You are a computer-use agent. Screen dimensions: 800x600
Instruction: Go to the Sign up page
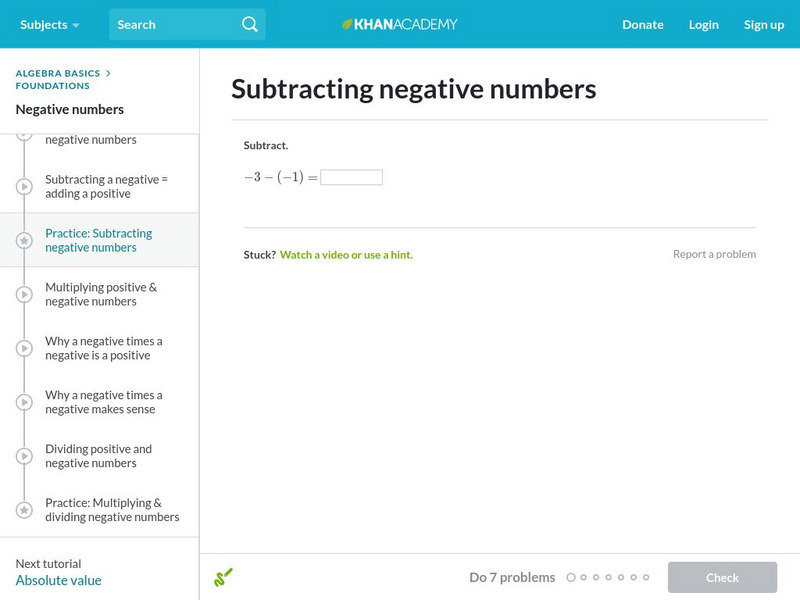(763, 24)
